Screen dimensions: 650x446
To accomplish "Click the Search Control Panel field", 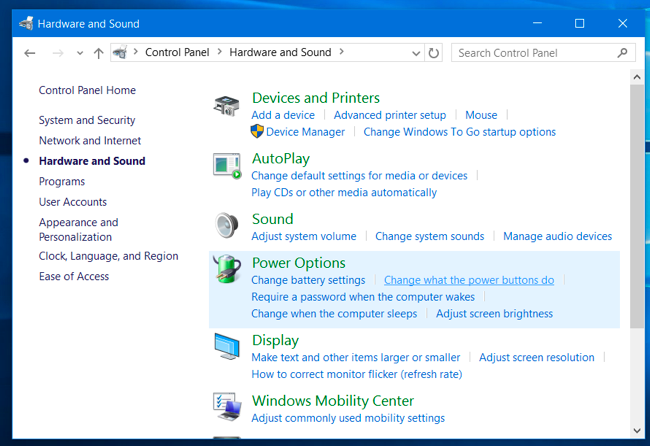I will (530, 53).
